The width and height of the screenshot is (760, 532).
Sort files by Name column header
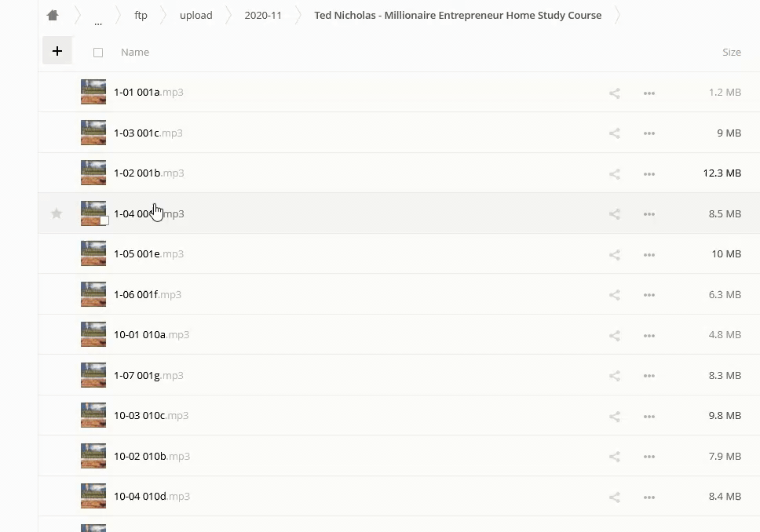point(135,53)
